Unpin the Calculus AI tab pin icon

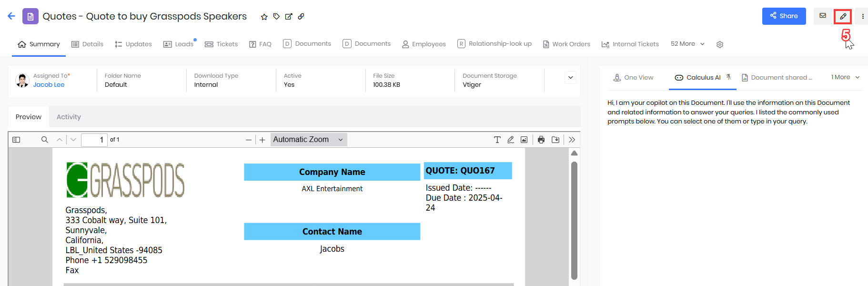coord(728,77)
